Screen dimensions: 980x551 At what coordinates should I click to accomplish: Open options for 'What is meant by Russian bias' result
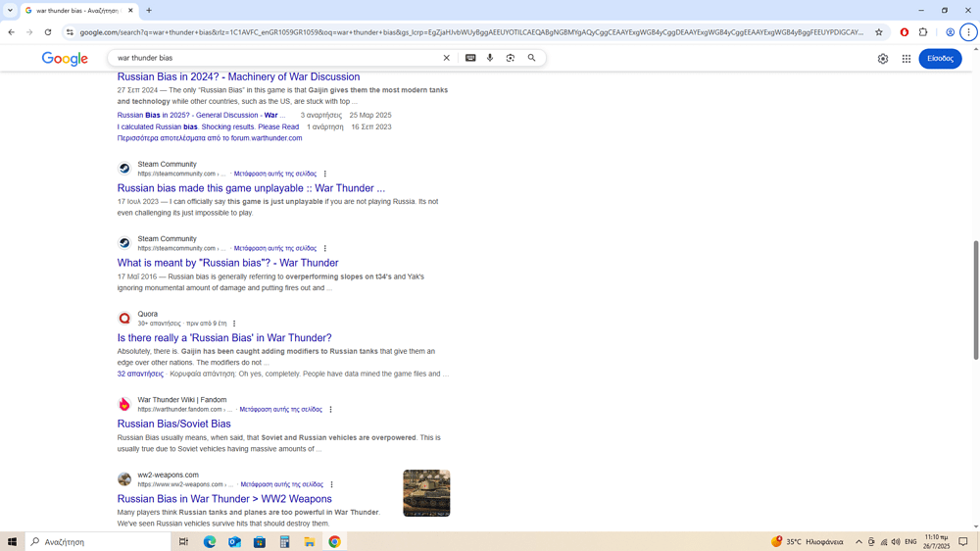[325, 248]
